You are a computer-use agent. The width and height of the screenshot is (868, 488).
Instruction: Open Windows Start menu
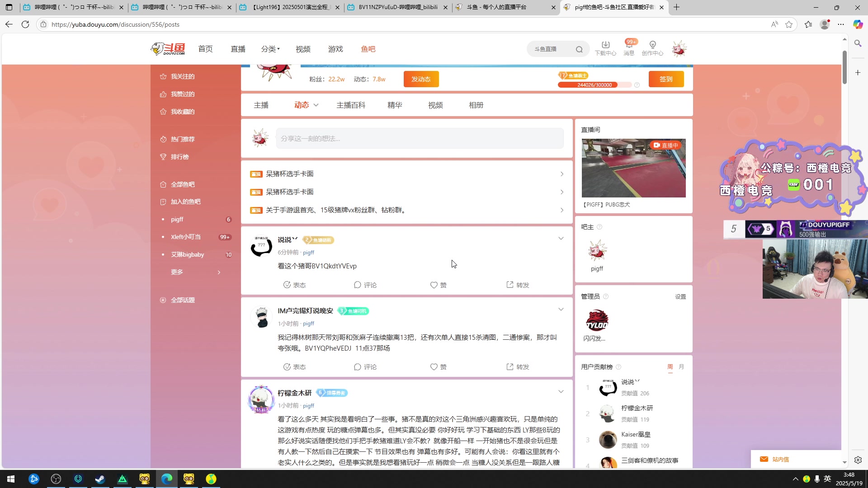tap(11, 479)
